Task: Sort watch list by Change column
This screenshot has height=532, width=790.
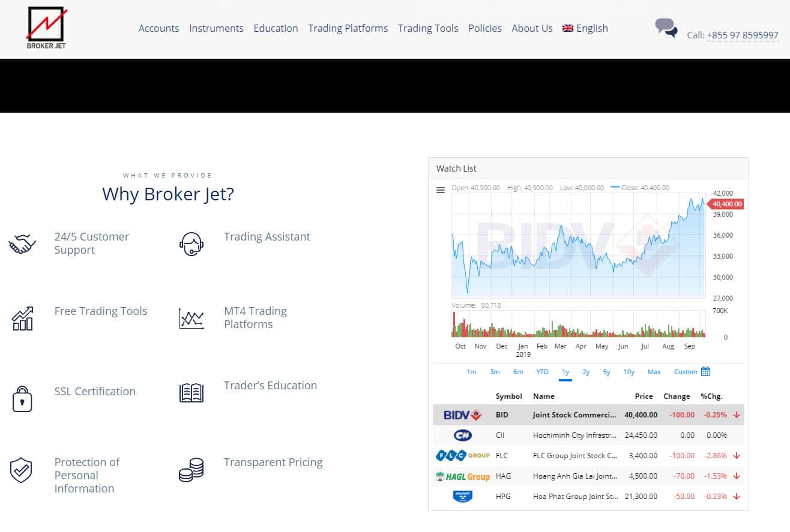Action: [x=677, y=396]
